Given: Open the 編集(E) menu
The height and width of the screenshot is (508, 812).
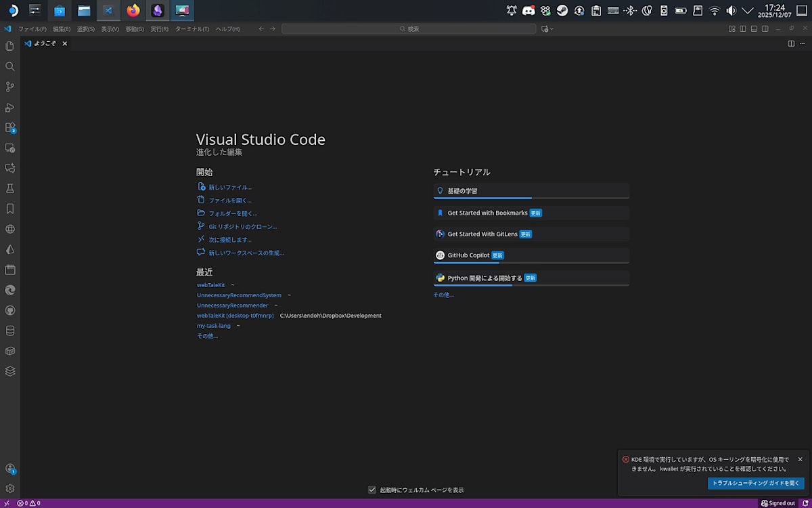Looking at the screenshot, I should pos(62,29).
